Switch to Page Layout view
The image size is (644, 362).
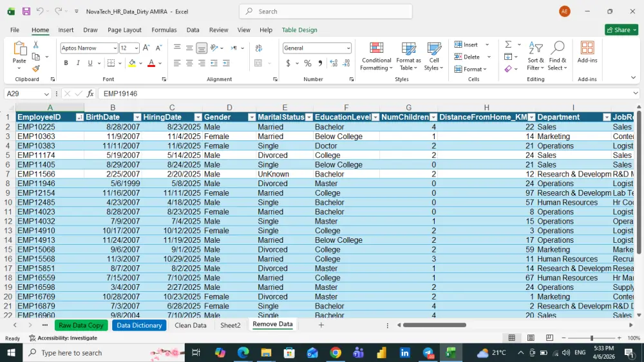pos(531,338)
